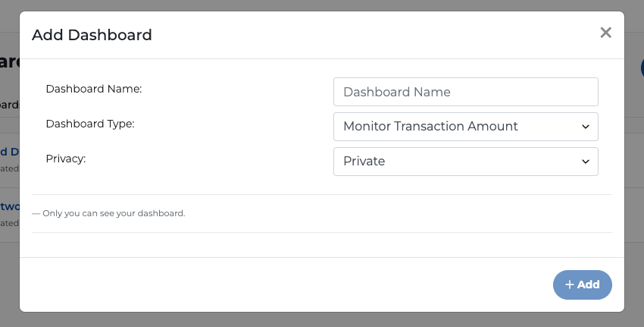The width and height of the screenshot is (644, 327).
Task: Click the "Dashboard Type:" label
Action: point(90,124)
